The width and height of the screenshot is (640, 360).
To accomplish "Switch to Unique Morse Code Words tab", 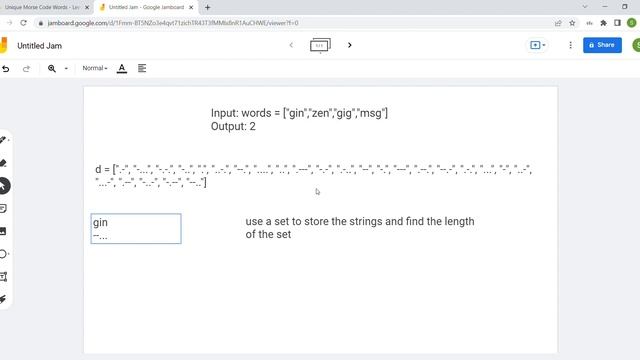I will click(42, 7).
